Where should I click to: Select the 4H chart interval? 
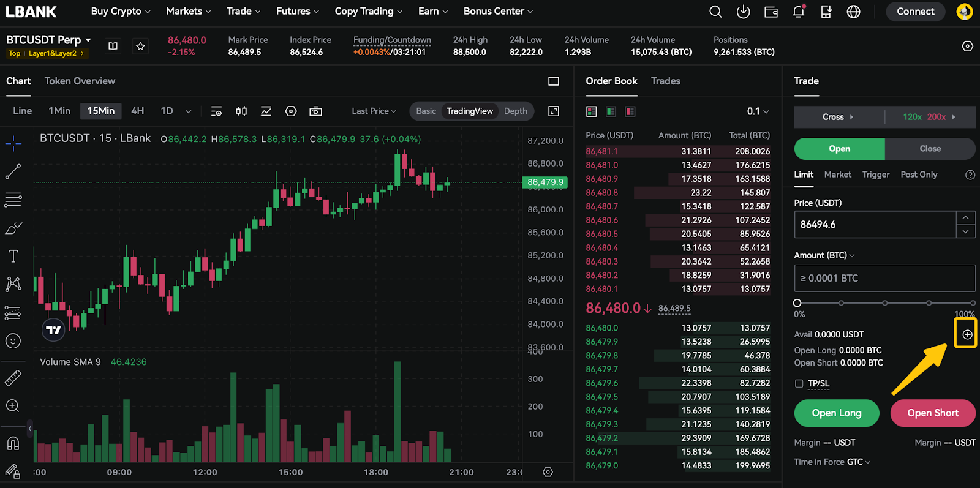click(138, 111)
